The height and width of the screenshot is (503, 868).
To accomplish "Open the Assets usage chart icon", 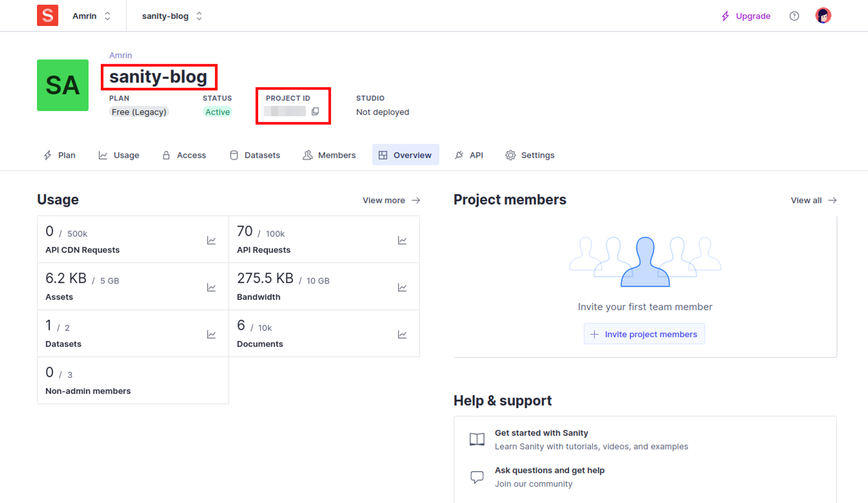I will point(211,287).
